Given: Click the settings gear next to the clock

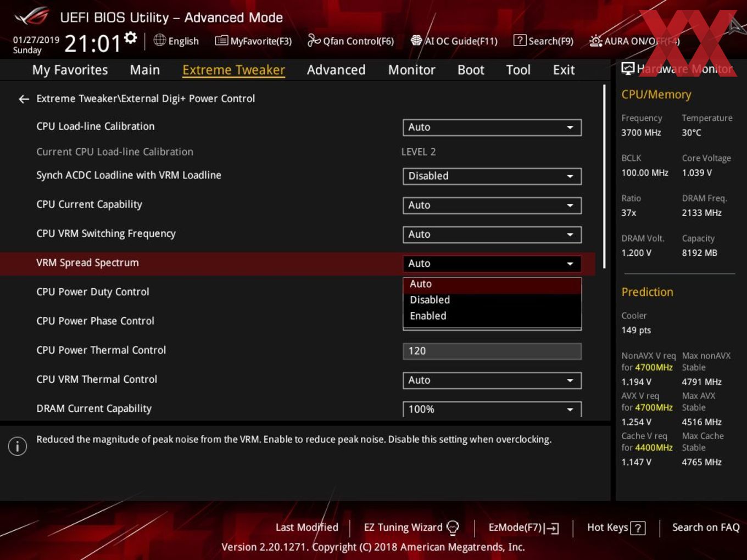Looking at the screenshot, I should point(131,37).
